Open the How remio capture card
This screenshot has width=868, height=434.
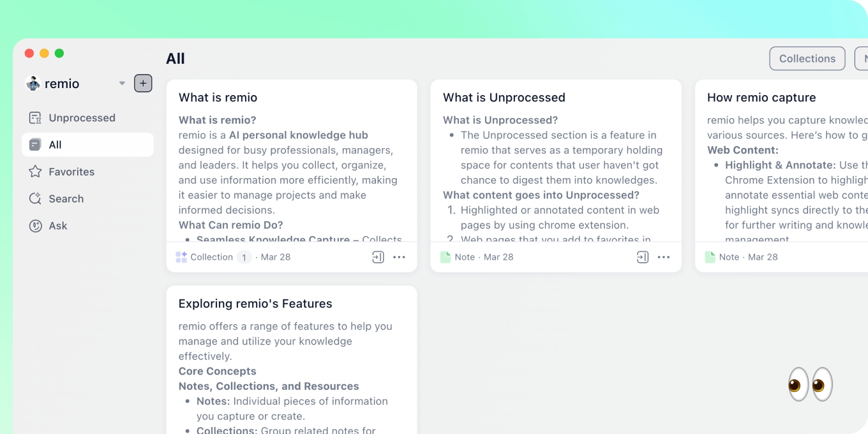(781, 176)
